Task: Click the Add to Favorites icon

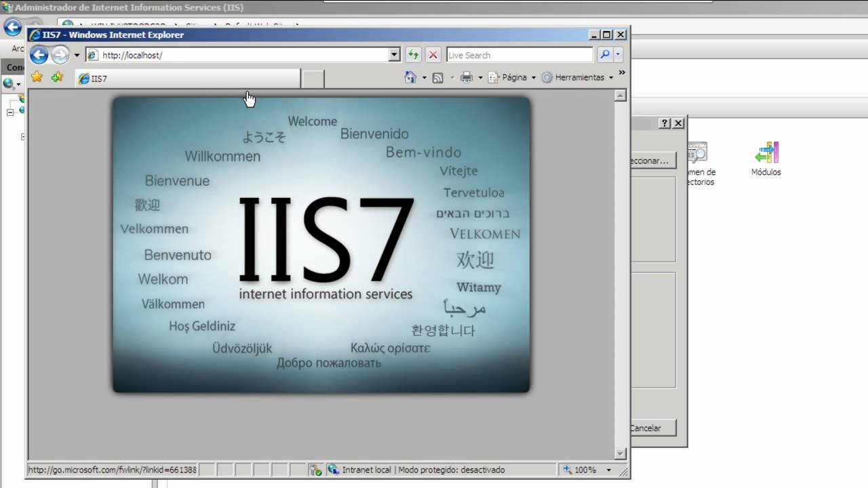Action: pyautogui.click(x=57, y=78)
